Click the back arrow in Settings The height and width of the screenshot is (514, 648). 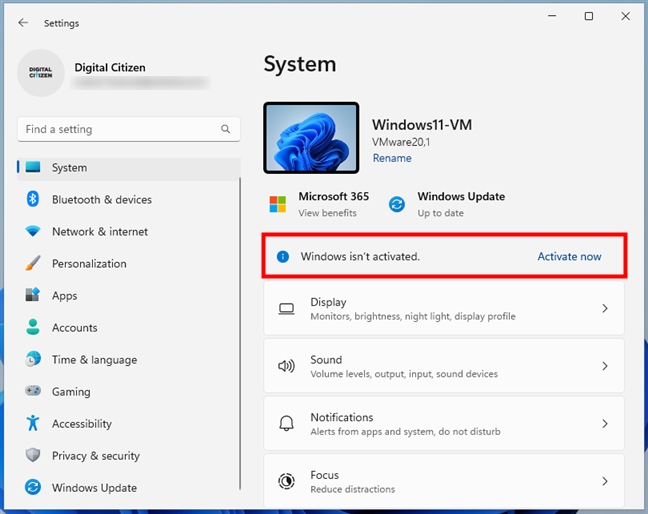[23, 23]
